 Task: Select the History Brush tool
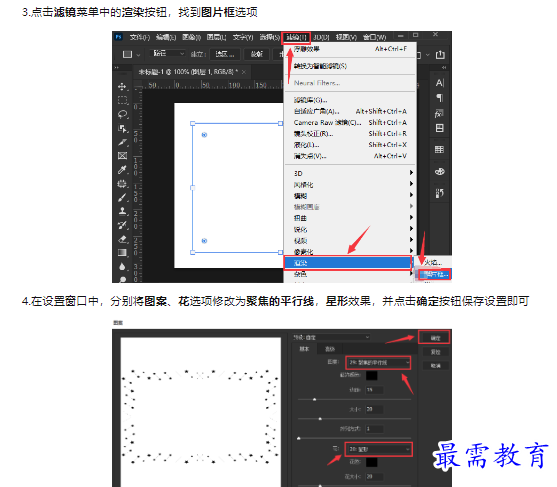[x=123, y=225]
